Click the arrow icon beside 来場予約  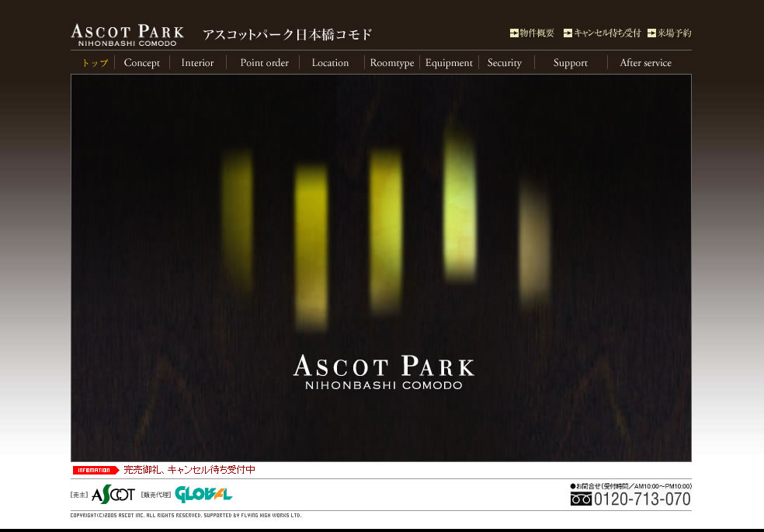[x=651, y=33]
